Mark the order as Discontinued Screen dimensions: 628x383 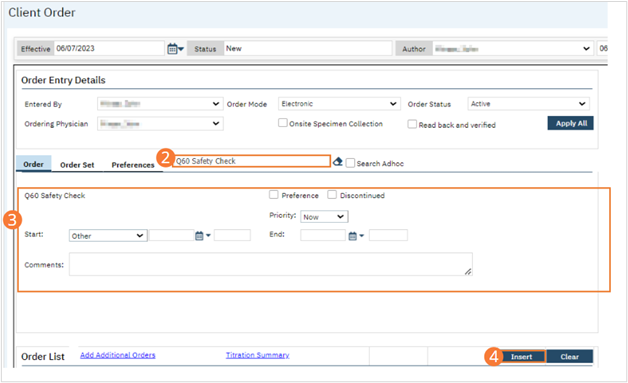[x=332, y=195]
